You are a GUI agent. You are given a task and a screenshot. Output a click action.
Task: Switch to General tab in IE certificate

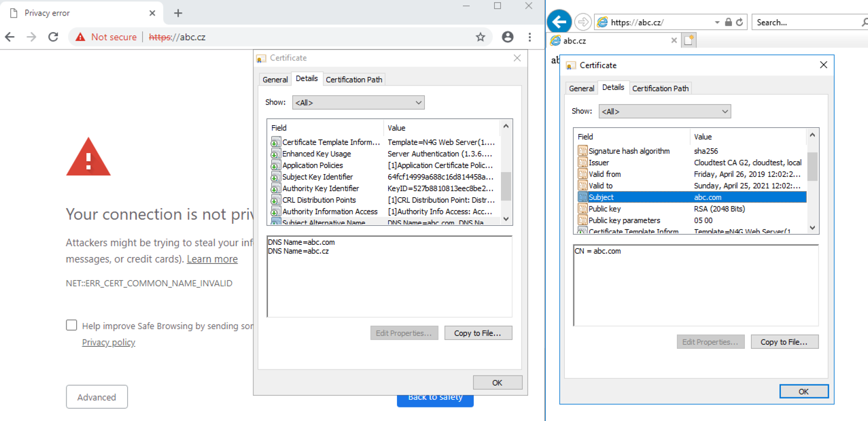pos(582,88)
